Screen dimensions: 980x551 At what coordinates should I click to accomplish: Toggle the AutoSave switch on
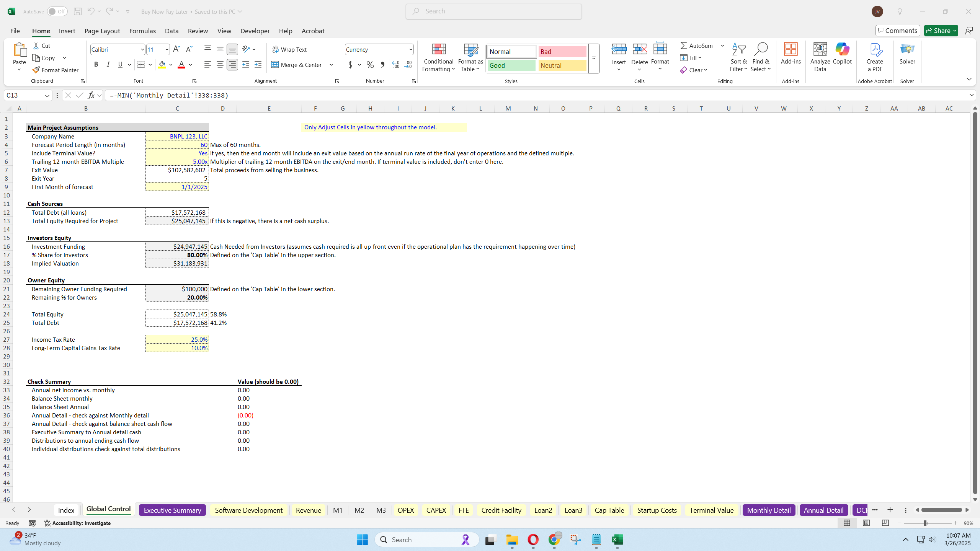point(57,11)
